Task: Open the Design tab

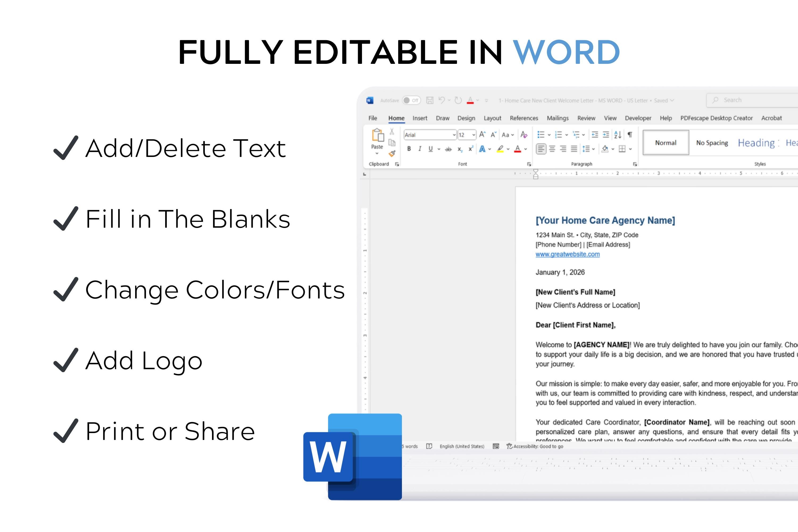Action: click(x=466, y=118)
